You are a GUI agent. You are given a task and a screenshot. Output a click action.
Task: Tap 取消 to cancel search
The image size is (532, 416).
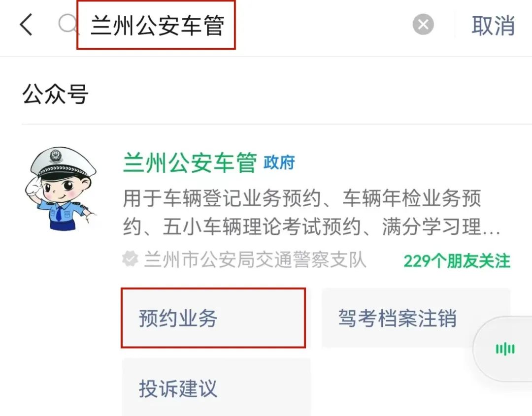tap(493, 25)
